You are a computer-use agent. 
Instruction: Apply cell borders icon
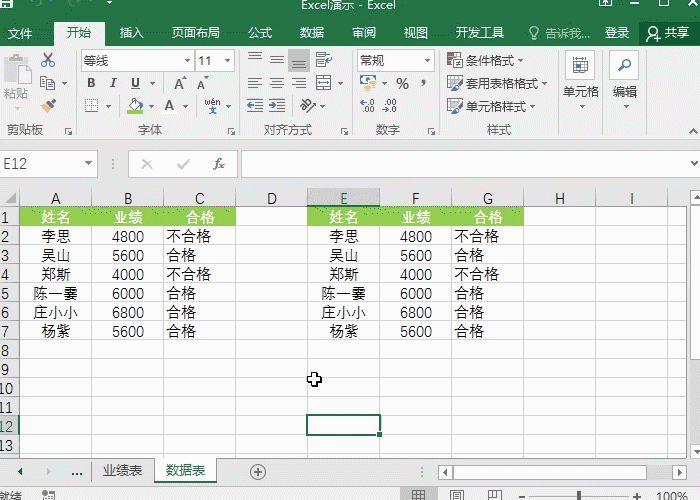coord(92,106)
